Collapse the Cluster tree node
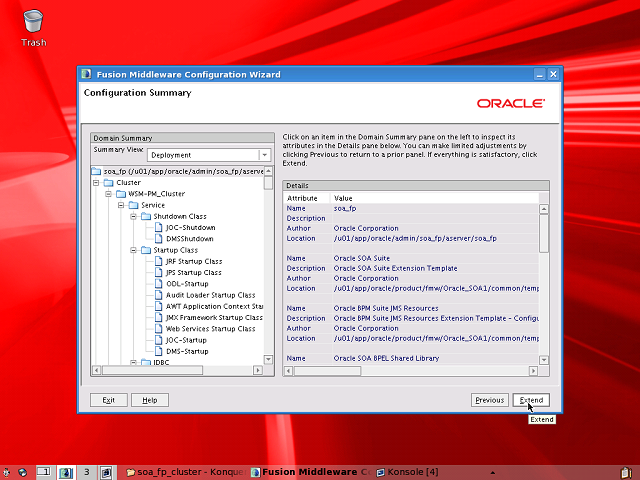 click(96, 182)
